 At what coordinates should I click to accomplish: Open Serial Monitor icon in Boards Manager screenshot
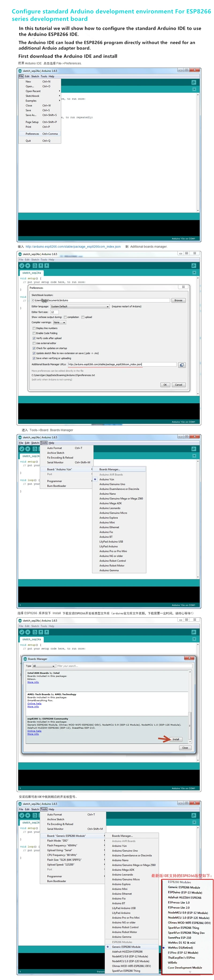(194, 632)
